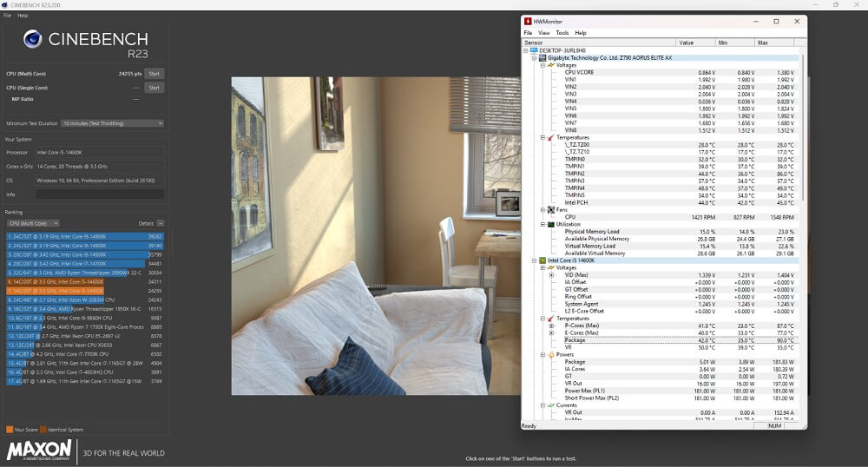Click the Utilization chip icon
Viewport: 868px width, 467px height.
click(550, 224)
